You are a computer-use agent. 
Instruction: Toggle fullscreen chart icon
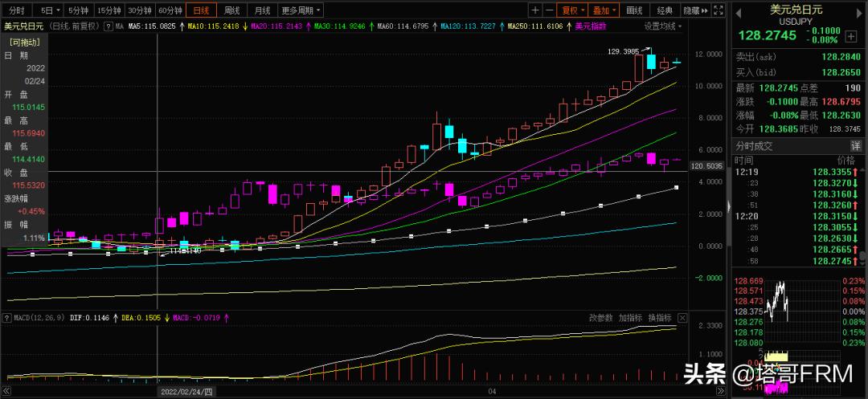718,10
